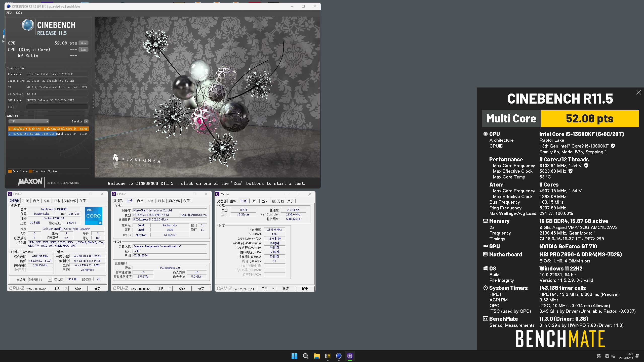Click Cinebench panel resize grip handle
The width and height of the screenshot is (644, 362).
(93, 102)
